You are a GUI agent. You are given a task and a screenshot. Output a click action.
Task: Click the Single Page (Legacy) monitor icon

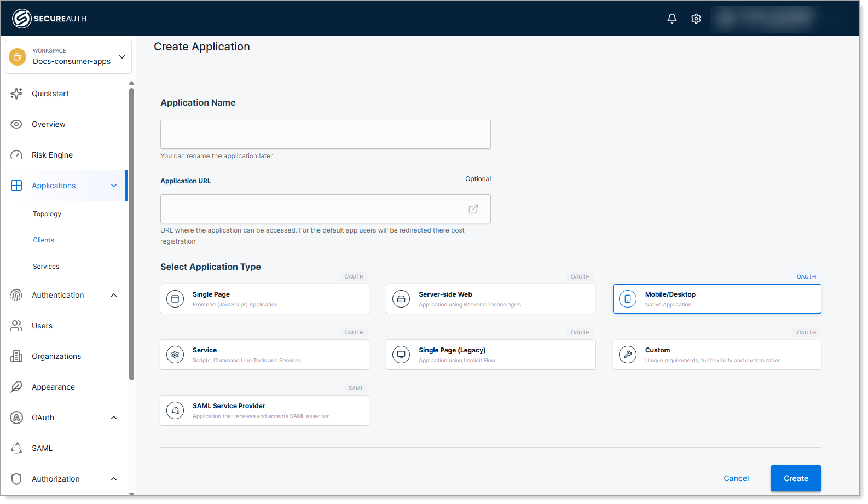(x=401, y=355)
